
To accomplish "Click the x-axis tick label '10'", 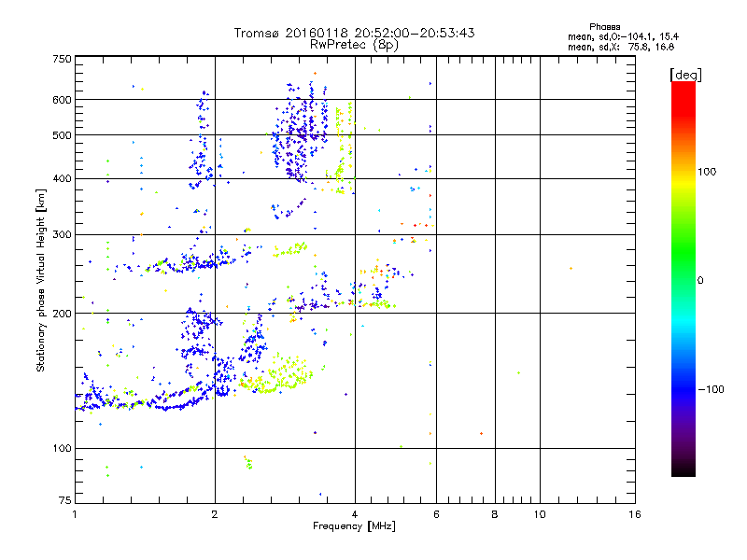I will [540, 514].
